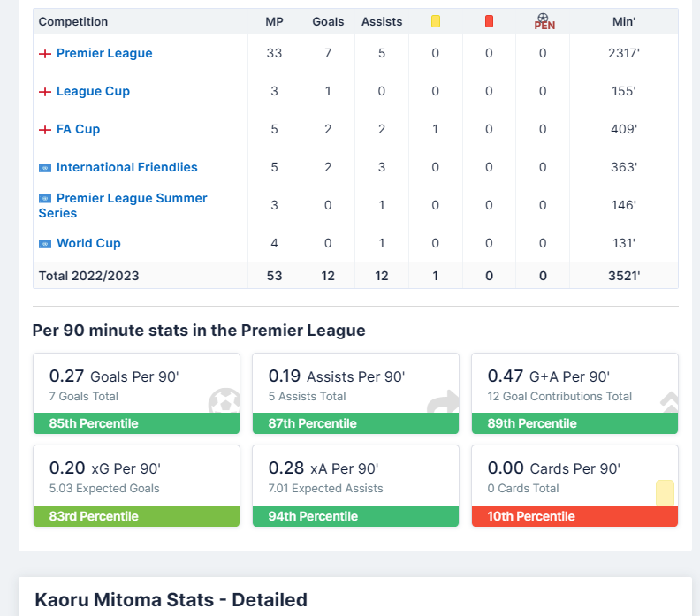Go to the FA Cup link
This screenshot has width=700, height=616.
point(78,129)
